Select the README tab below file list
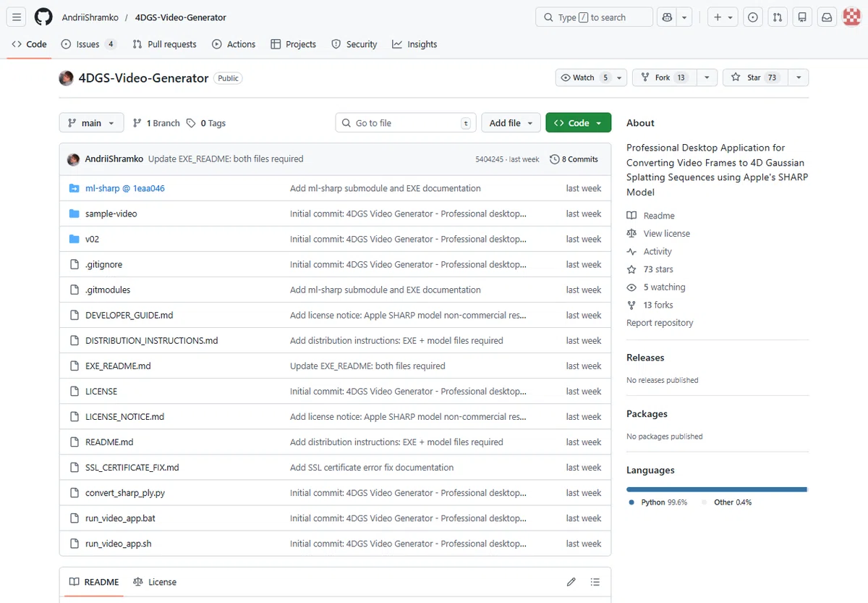This screenshot has height=603, width=868. 93,582
